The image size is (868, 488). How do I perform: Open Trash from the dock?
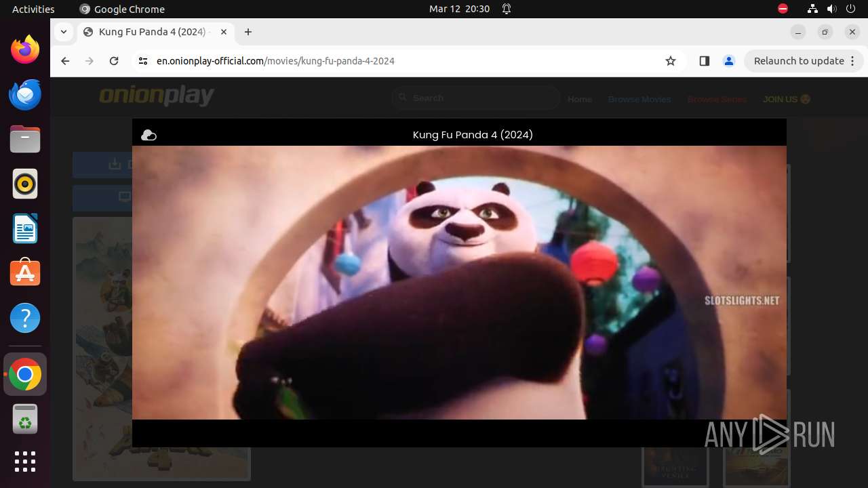[x=25, y=419]
